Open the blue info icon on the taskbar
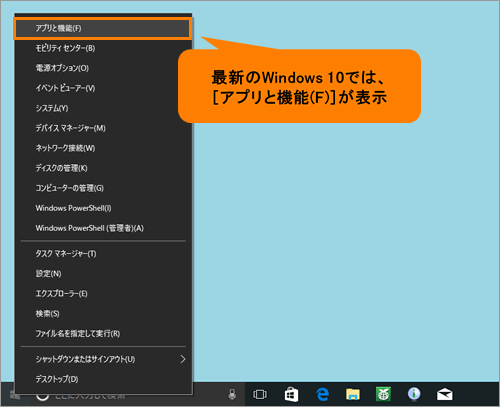 (x=414, y=394)
